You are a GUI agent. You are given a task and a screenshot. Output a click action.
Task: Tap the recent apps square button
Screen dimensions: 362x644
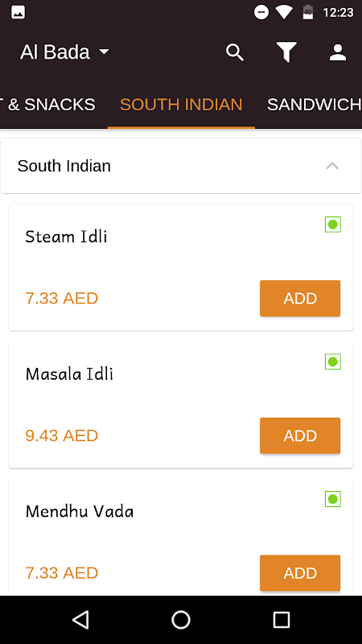(x=282, y=620)
